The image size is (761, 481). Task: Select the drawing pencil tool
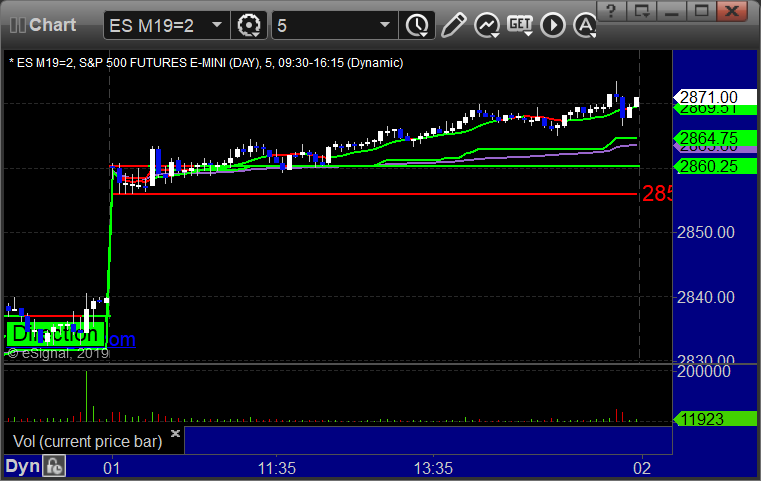pyautogui.click(x=454, y=25)
